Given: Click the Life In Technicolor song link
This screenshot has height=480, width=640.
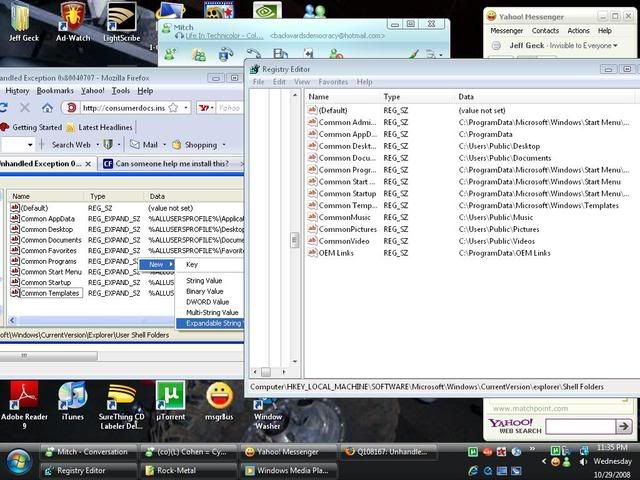Looking at the screenshot, I should tap(224, 36).
